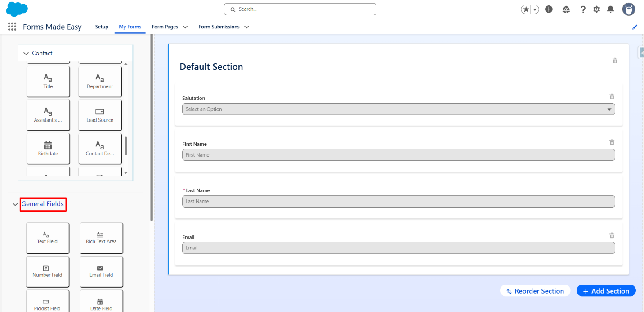This screenshot has width=644, height=312.
Task: Open the global actions plus icon
Action: (x=549, y=9)
